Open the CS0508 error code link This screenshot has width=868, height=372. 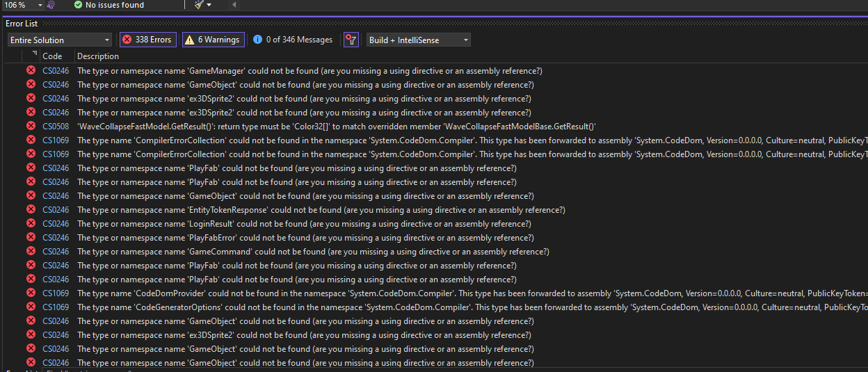tap(56, 127)
